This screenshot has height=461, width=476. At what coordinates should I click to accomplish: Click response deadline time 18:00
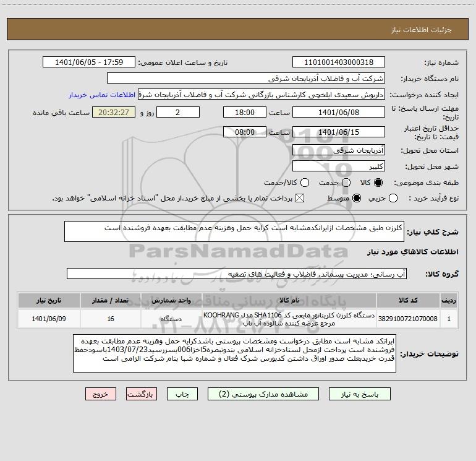(x=245, y=112)
